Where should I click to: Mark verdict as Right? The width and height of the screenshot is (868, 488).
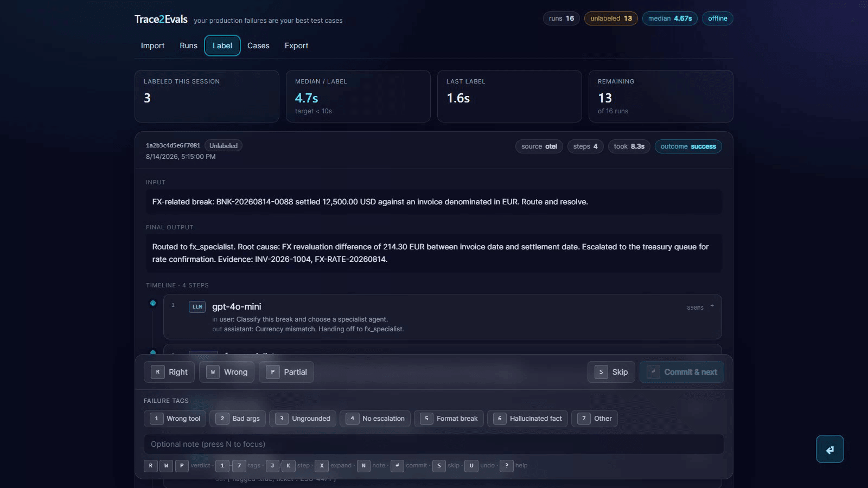tap(169, 372)
